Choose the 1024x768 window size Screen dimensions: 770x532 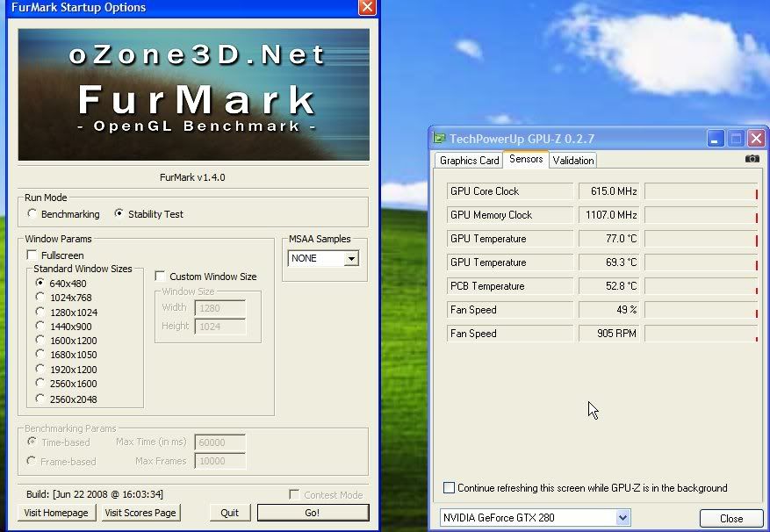[x=40, y=298]
